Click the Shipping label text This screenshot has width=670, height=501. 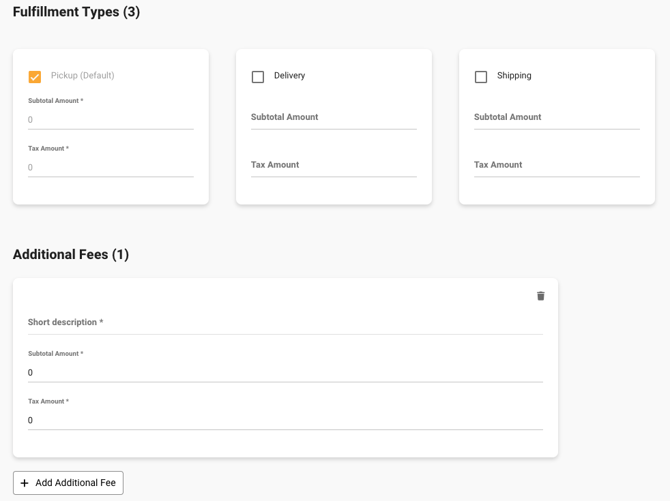click(x=514, y=76)
